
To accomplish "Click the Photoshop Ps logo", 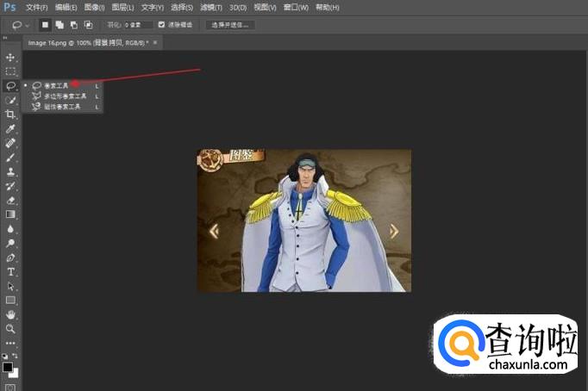I will [9, 7].
